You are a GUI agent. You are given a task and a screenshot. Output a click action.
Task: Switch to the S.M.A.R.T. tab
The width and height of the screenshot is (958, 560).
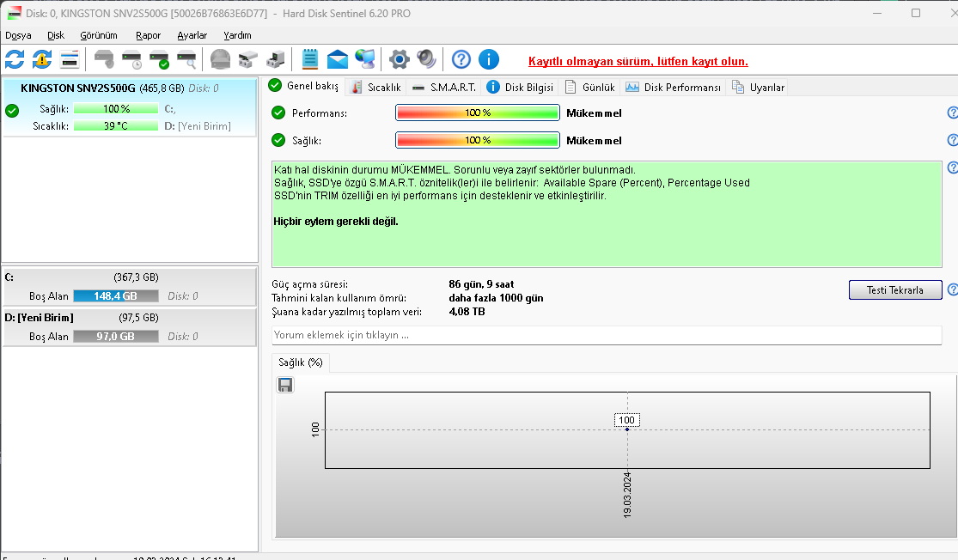point(444,88)
